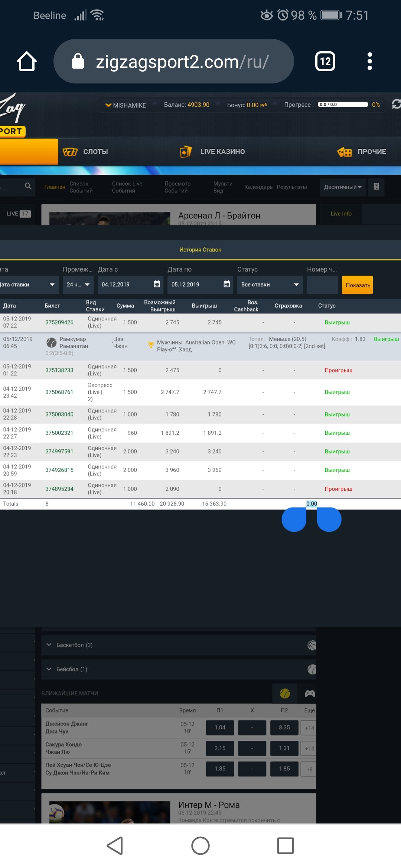Open calendar picker for 05.12.2019 date
The image size is (401, 868).
pyautogui.click(x=226, y=285)
